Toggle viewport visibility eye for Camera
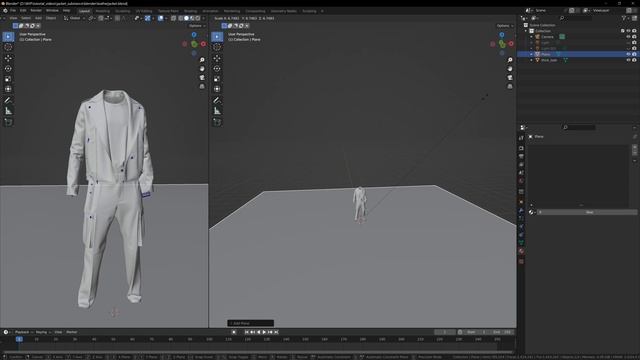640x360 pixels. click(628, 37)
